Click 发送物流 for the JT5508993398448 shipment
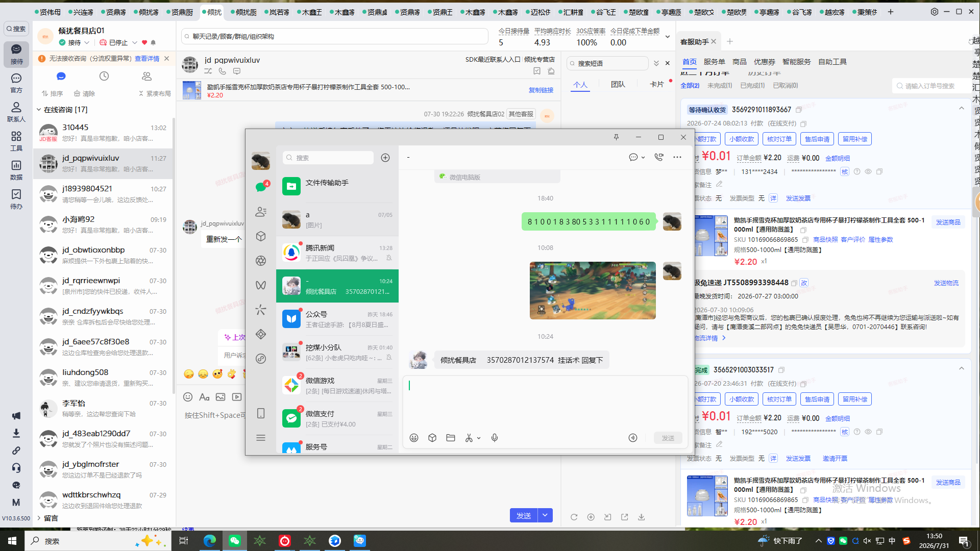Screen dimensions: 980x551 946,283
